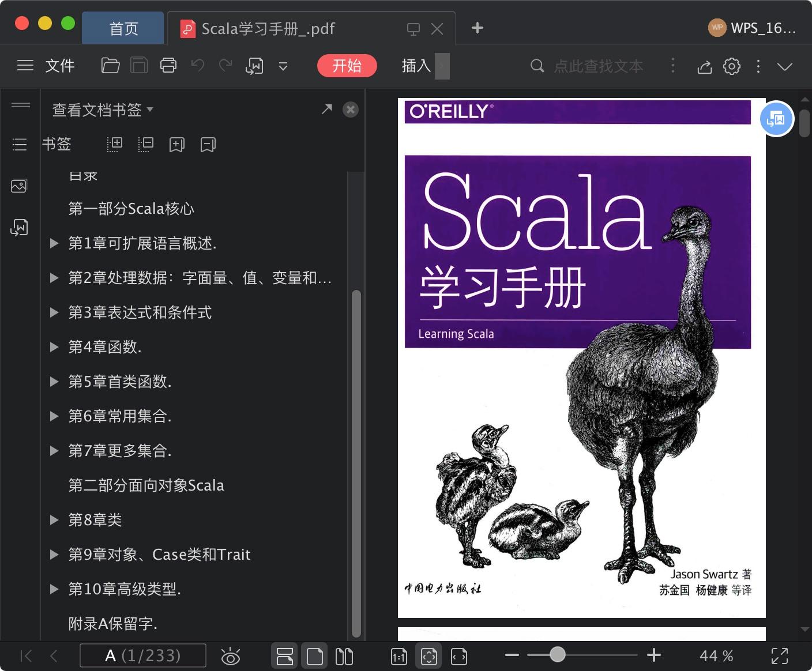This screenshot has height=671, width=812.
Task: Click the add bookmark icon
Action: click(177, 144)
